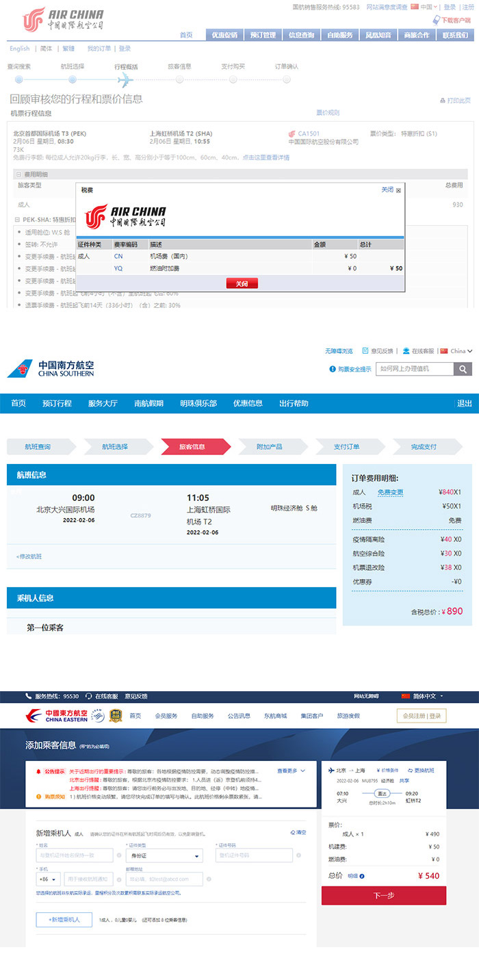Open 无障碍浏览 accessibility link
479x980 pixels.
click(x=339, y=351)
